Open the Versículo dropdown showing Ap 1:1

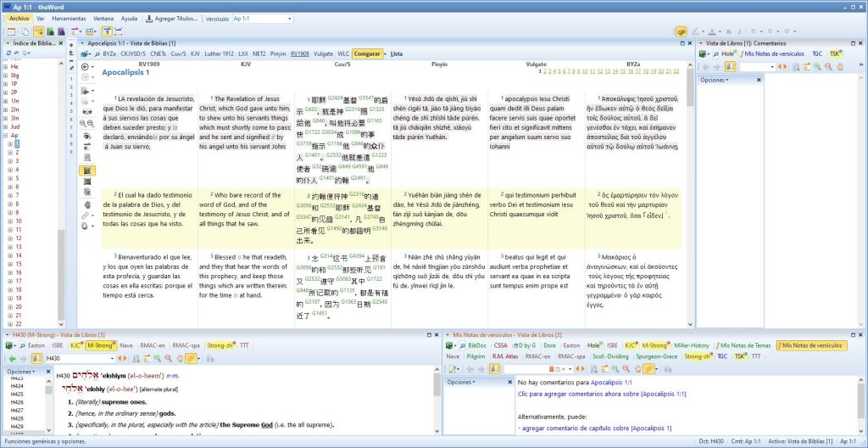click(x=289, y=18)
